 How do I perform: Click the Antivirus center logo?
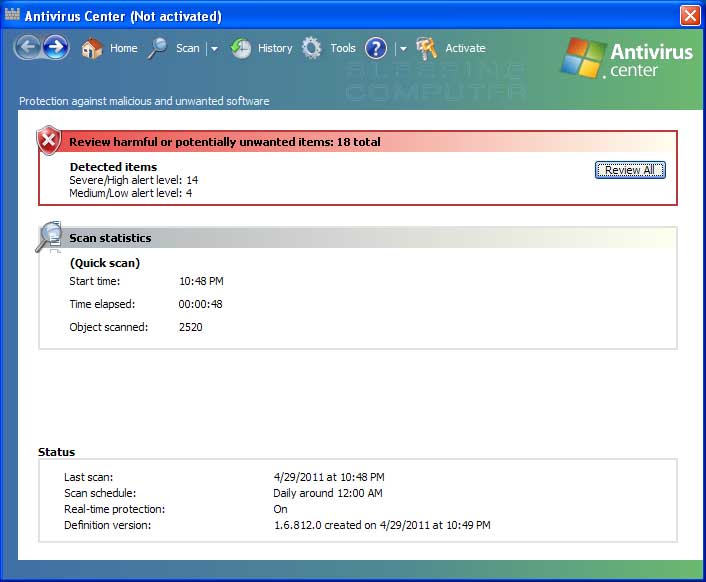coord(627,59)
